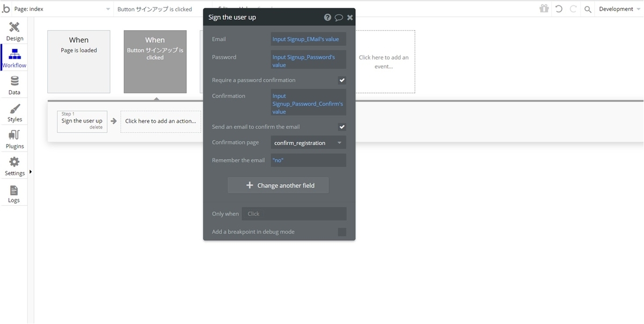Click the redo arrow icon
Screen dimensions: 644x324
coord(573,9)
